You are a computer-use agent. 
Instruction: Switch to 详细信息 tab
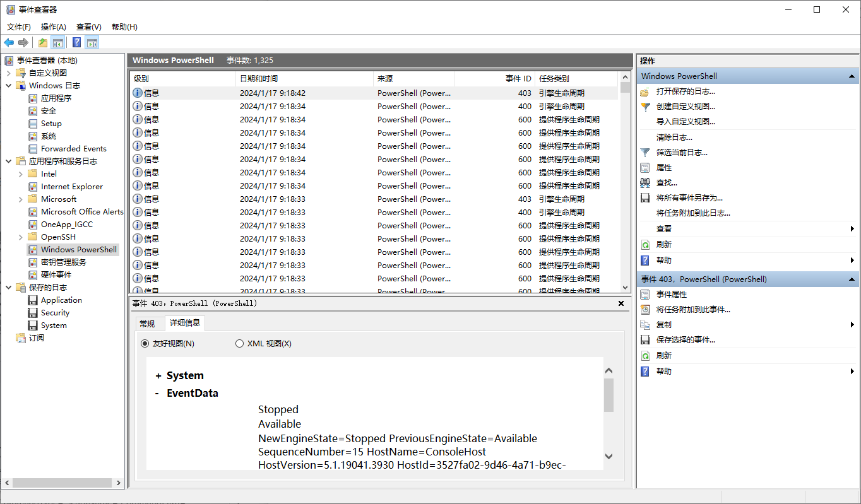pos(185,323)
